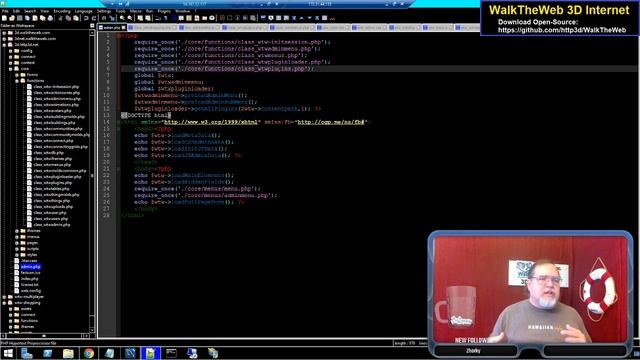Open the Encoding menu
Screen dimensions: 640x360
62,11
